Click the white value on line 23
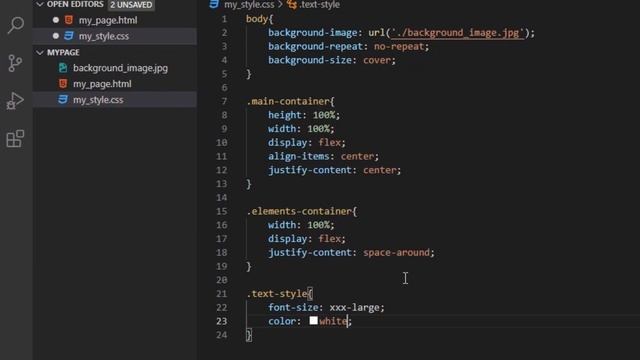Image resolution: width=640 pixels, height=360 pixels. pyautogui.click(x=333, y=321)
